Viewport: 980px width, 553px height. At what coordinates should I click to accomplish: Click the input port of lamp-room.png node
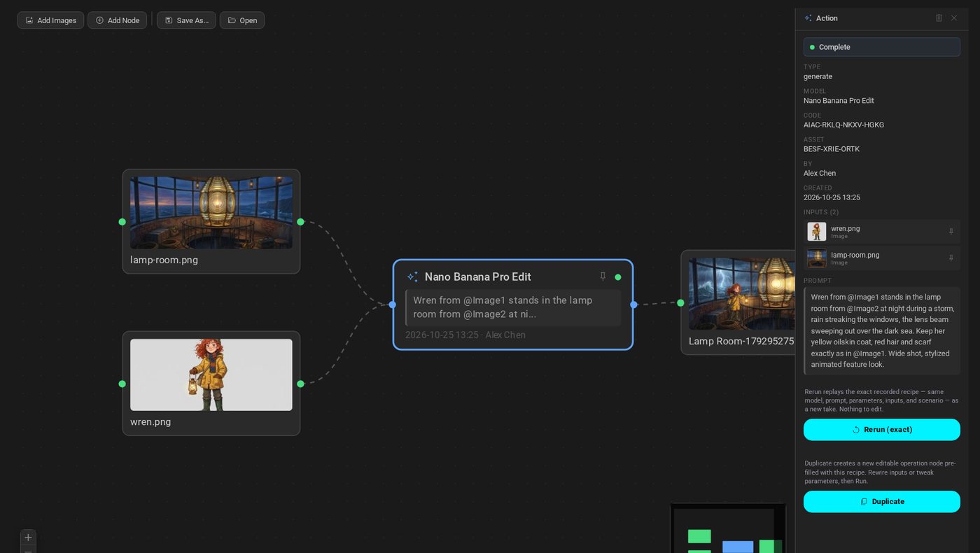(x=122, y=222)
